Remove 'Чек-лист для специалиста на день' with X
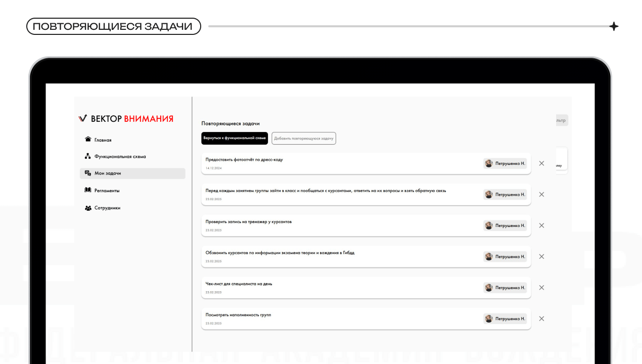The height and width of the screenshot is (364, 642). pyautogui.click(x=541, y=288)
